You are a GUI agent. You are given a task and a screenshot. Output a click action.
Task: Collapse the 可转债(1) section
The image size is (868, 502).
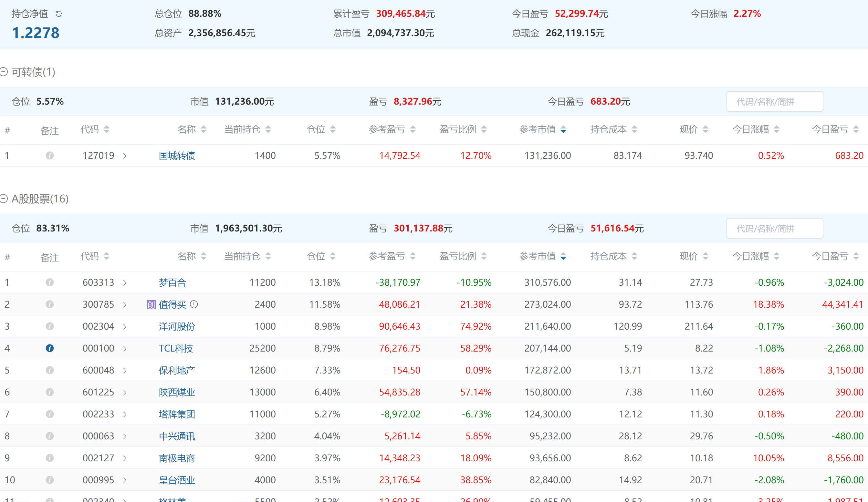pyautogui.click(x=4, y=72)
